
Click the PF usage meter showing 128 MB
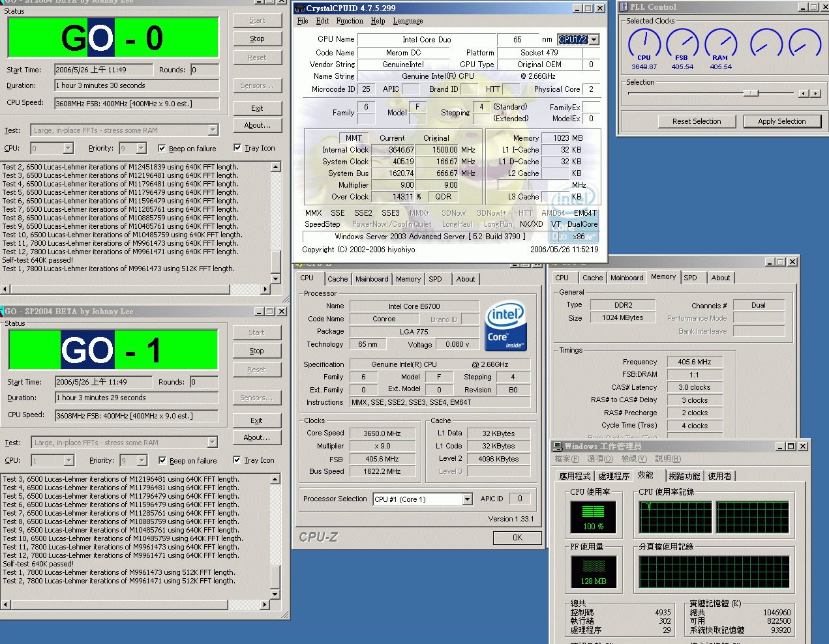593,572
